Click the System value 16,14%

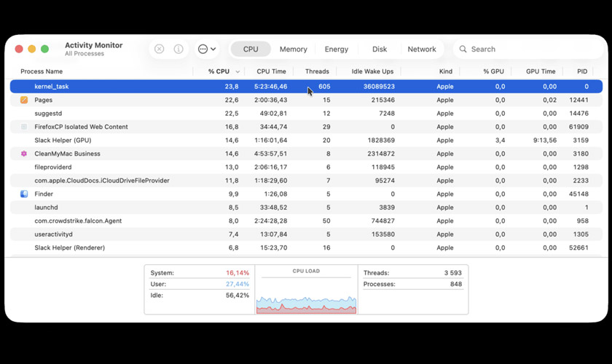[238, 273]
